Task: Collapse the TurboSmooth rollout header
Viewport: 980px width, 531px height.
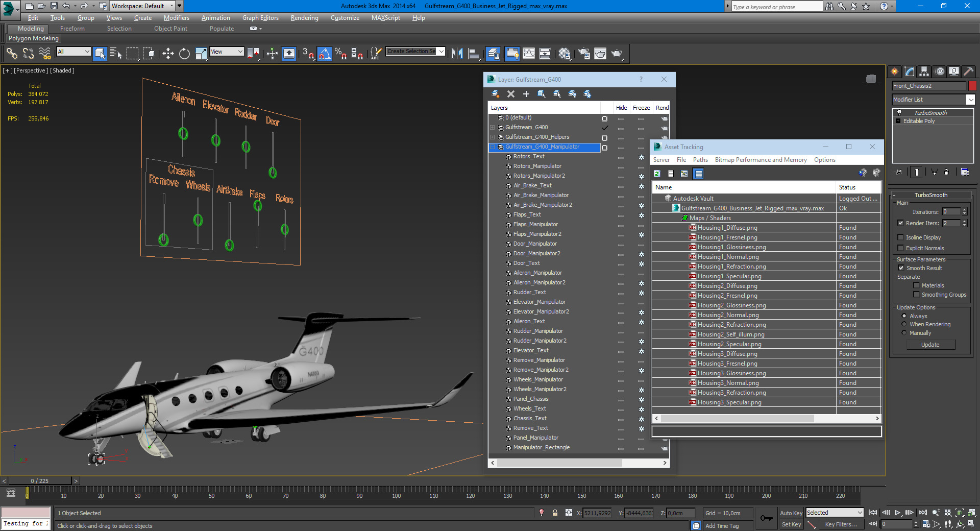Action: pyautogui.click(x=931, y=195)
